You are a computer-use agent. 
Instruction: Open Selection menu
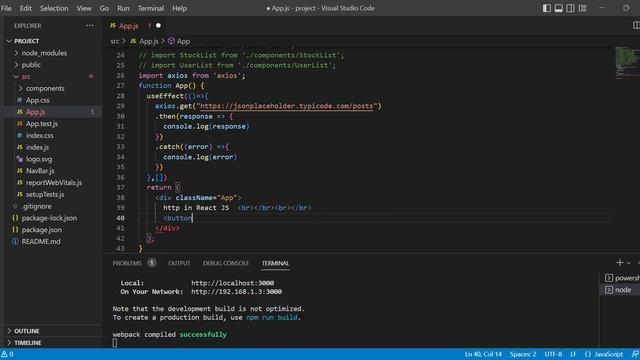pos(54,8)
